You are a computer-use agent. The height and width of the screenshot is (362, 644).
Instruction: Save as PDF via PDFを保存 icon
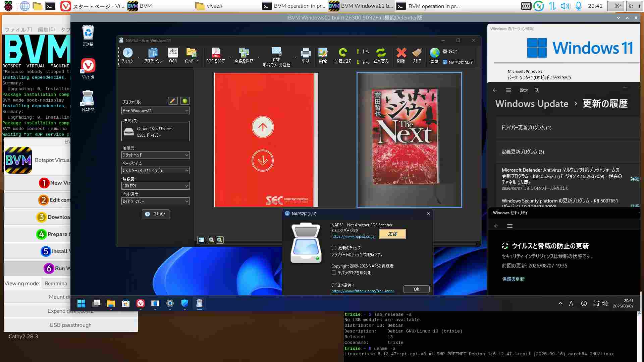point(216,55)
